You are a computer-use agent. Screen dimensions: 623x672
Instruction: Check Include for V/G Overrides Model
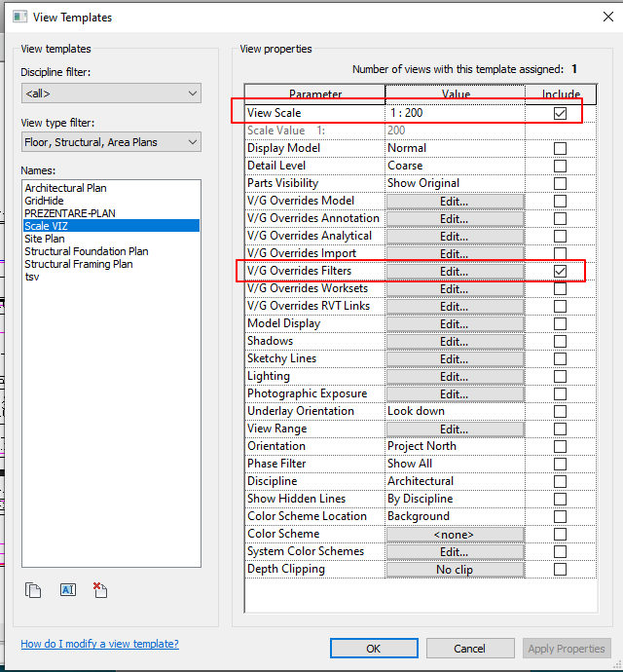pos(560,201)
